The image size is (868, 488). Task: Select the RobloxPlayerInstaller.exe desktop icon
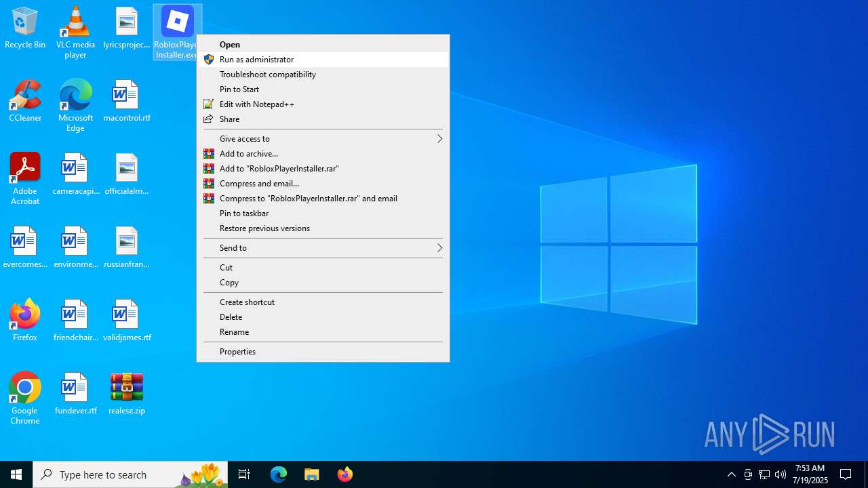point(176,32)
